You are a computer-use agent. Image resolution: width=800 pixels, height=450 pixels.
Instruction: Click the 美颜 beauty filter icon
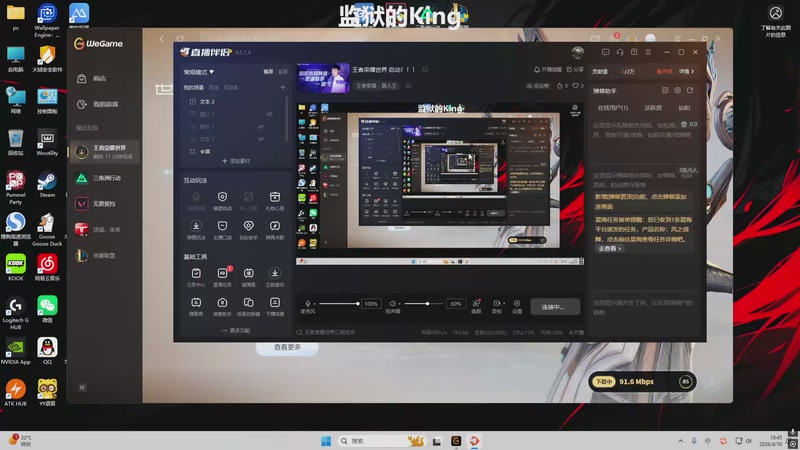point(476,306)
